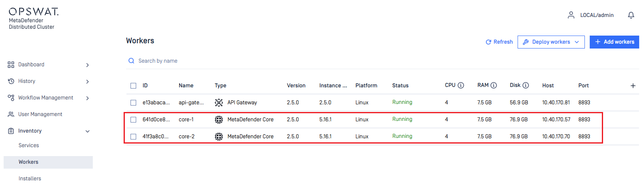644x186 pixels.
Task: Click the core-1 MetaDefender Core icon
Action: point(219,120)
